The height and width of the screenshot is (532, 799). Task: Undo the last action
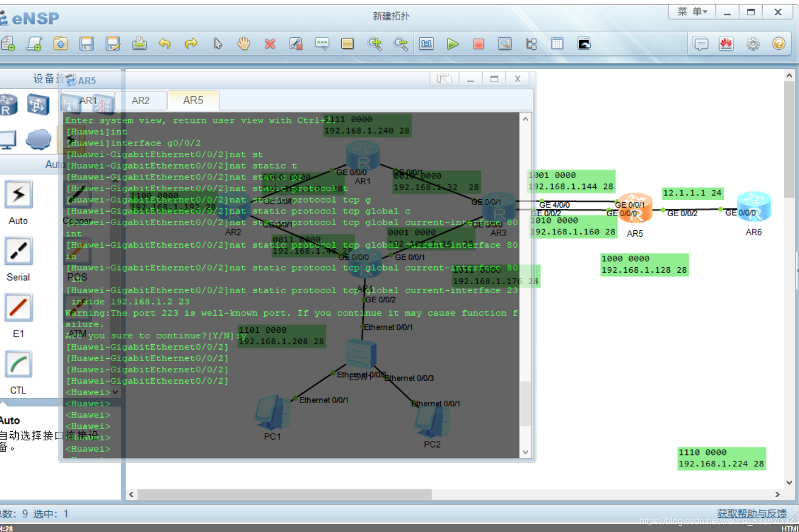point(165,44)
